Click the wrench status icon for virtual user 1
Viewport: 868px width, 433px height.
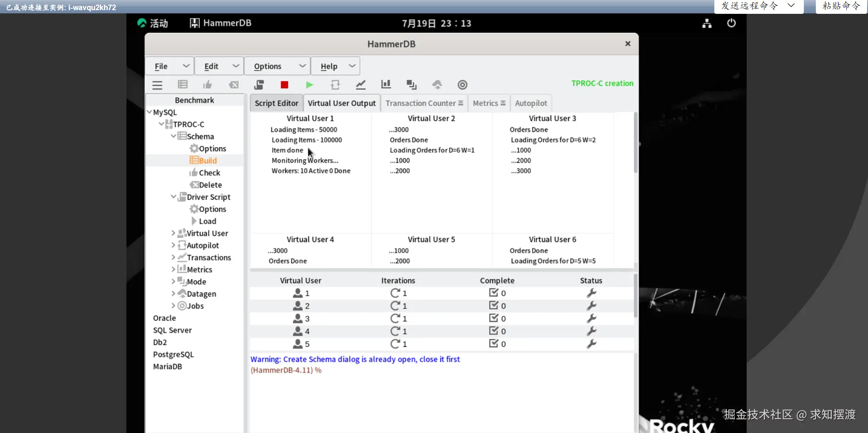pos(592,293)
